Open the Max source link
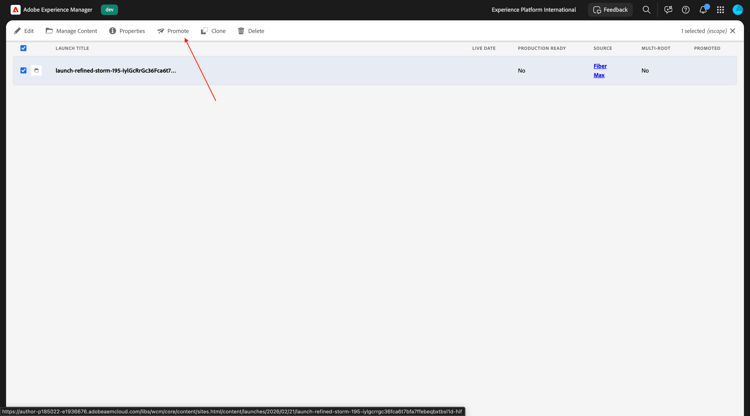 pyautogui.click(x=599, y=75)
